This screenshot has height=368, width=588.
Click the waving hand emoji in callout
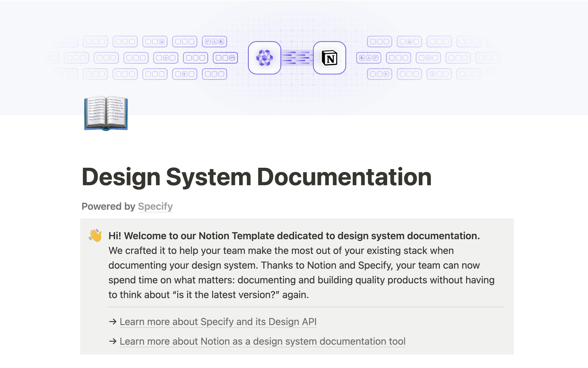point(95,236)
